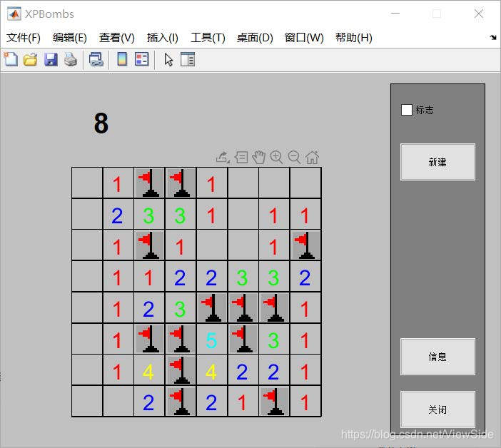Open the 编辑(E) menu
The image size is (501, 448).
click(70, 38)
